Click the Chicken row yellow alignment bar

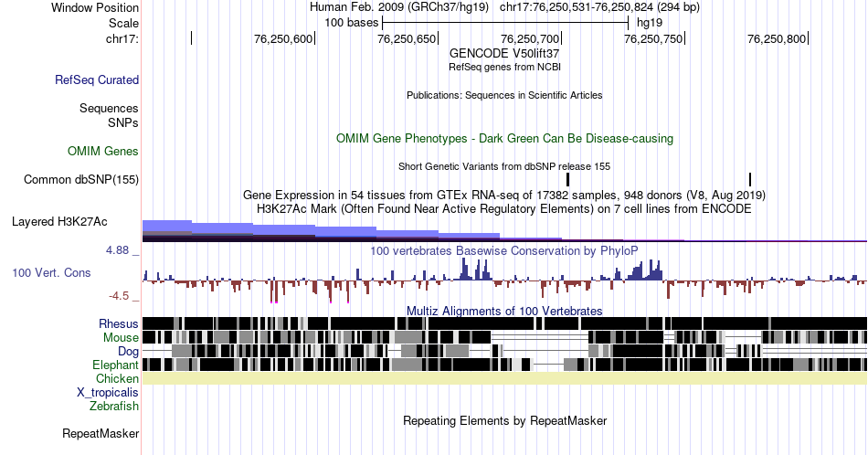point(504,378)
